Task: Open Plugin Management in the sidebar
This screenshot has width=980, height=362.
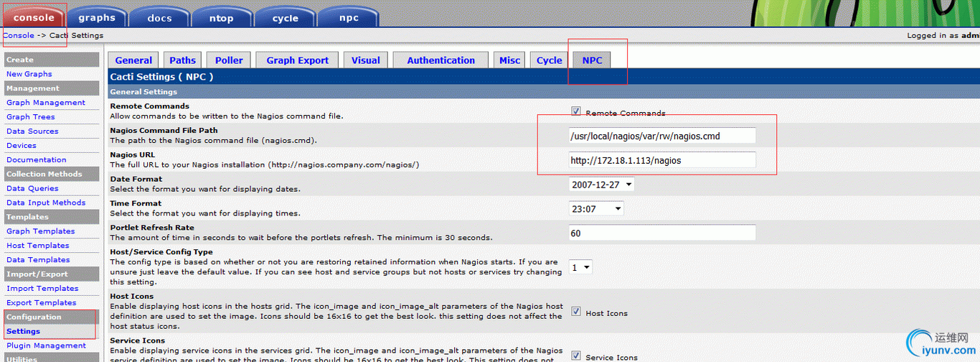Action: (x=46, y=345)
